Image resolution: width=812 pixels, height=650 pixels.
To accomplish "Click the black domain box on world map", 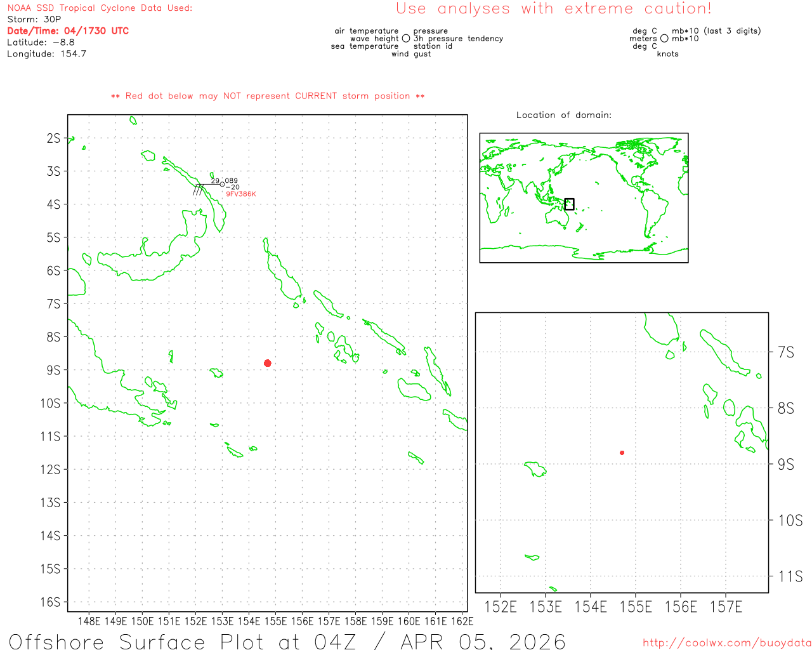I will coord(569,204).
